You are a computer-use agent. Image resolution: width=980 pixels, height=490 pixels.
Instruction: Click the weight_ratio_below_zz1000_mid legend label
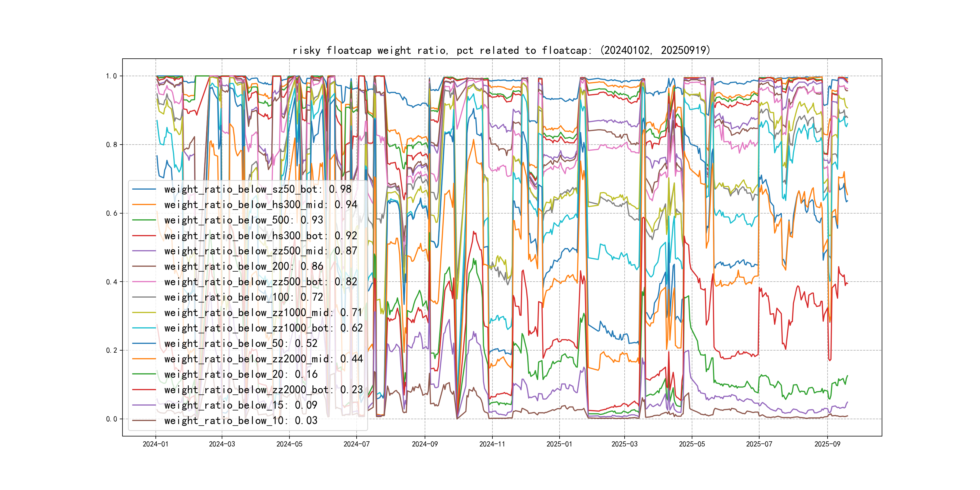tap(263, 313)
